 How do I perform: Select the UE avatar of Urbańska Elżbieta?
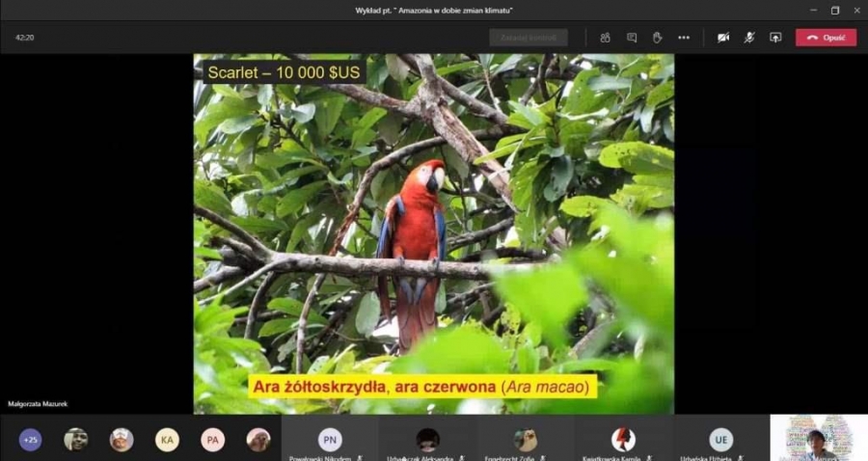[x=720, y=440]
